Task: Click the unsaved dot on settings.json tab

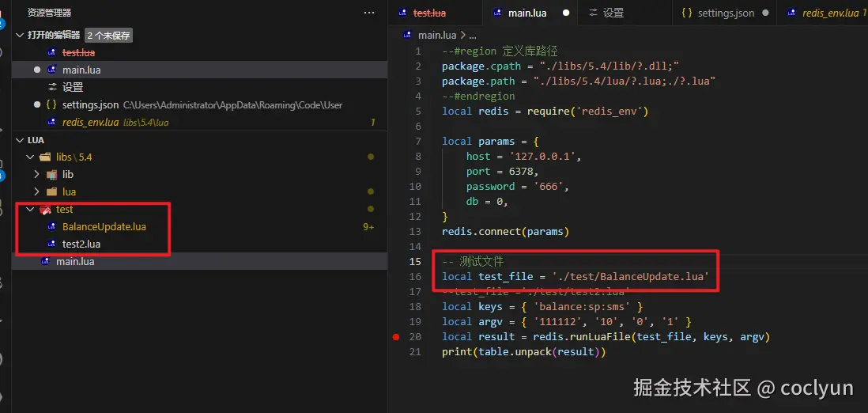Action: click(765, 13)
